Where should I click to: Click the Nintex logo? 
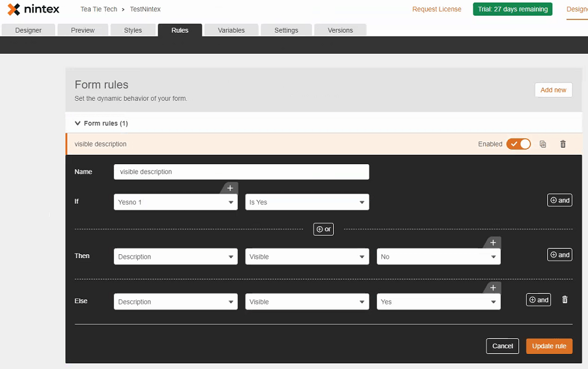pyautogui.click(x=33, y=9)
